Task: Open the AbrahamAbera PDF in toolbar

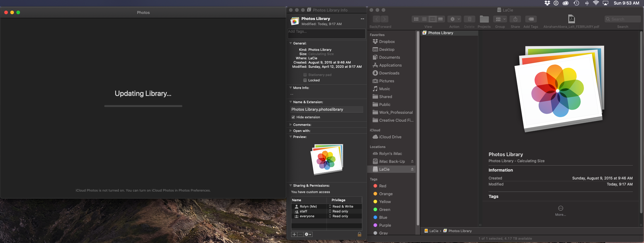Action: pyautogui.click(x=571, y=19)
